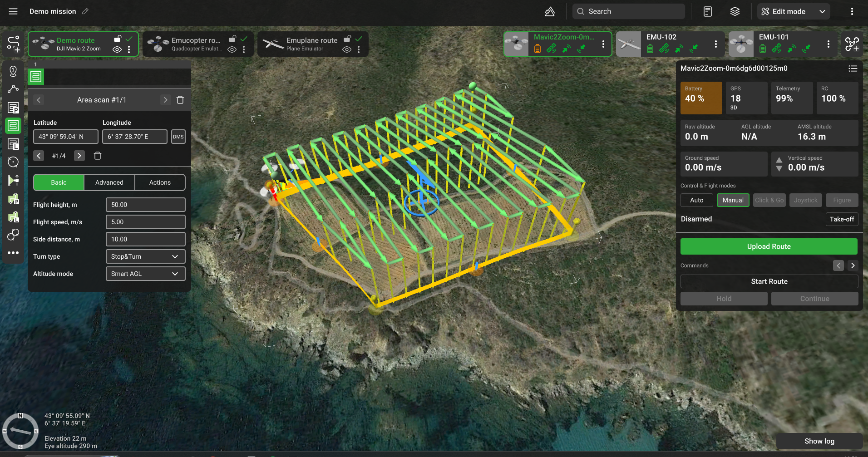
Task: Expand the Altitude mode dropdown
Action: tap(145, 274)
